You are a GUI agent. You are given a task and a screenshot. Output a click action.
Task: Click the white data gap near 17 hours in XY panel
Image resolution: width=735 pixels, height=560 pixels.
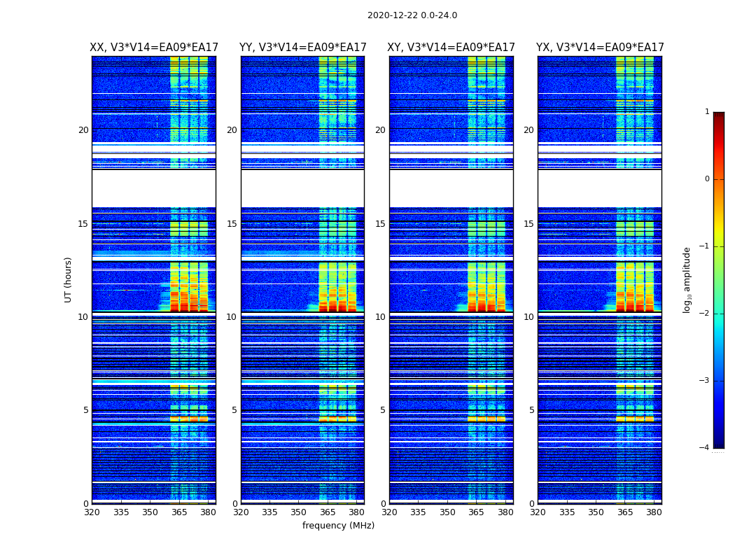(x=451, y=188)
